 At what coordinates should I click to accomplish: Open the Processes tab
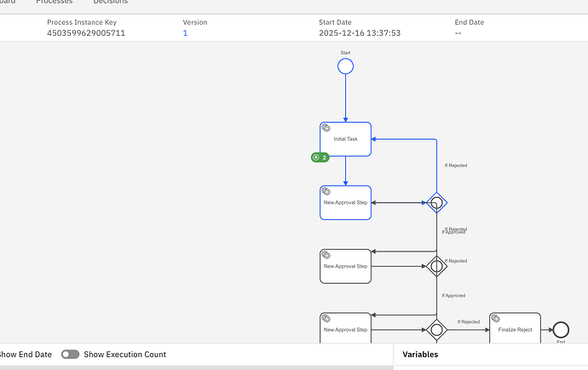tap(55, 2)
